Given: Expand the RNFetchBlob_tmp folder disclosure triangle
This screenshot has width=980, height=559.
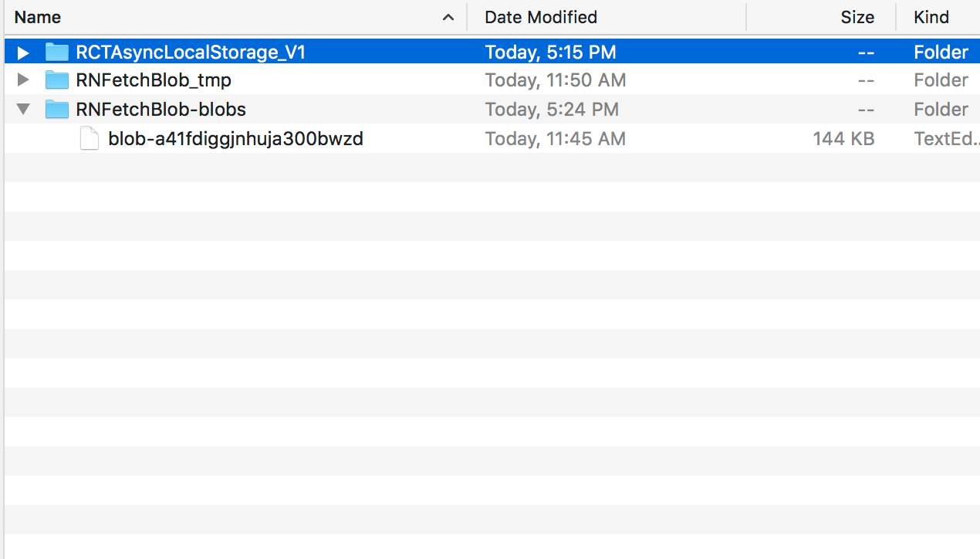Looking at the screenshot, I should [x=23, y=80].
